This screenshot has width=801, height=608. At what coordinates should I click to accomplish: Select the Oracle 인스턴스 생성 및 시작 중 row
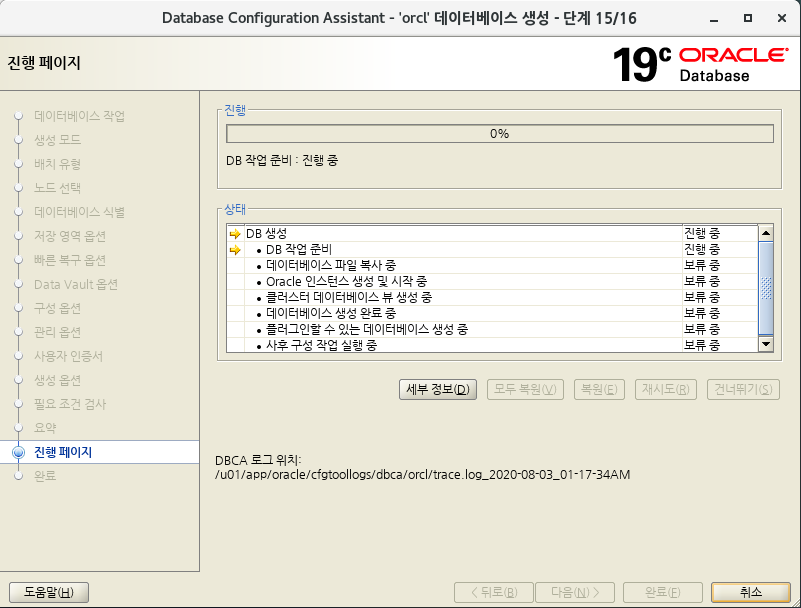[x=492, y=282]
